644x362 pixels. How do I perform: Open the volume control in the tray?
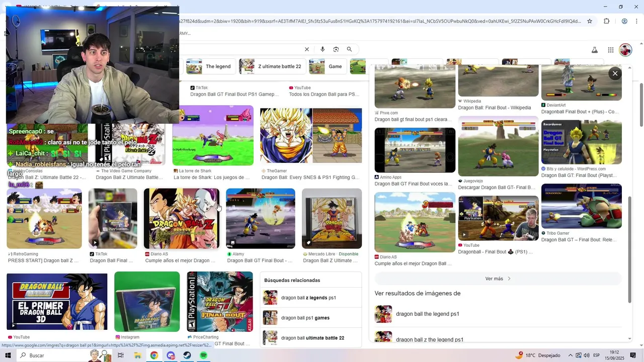coord(586,355)
